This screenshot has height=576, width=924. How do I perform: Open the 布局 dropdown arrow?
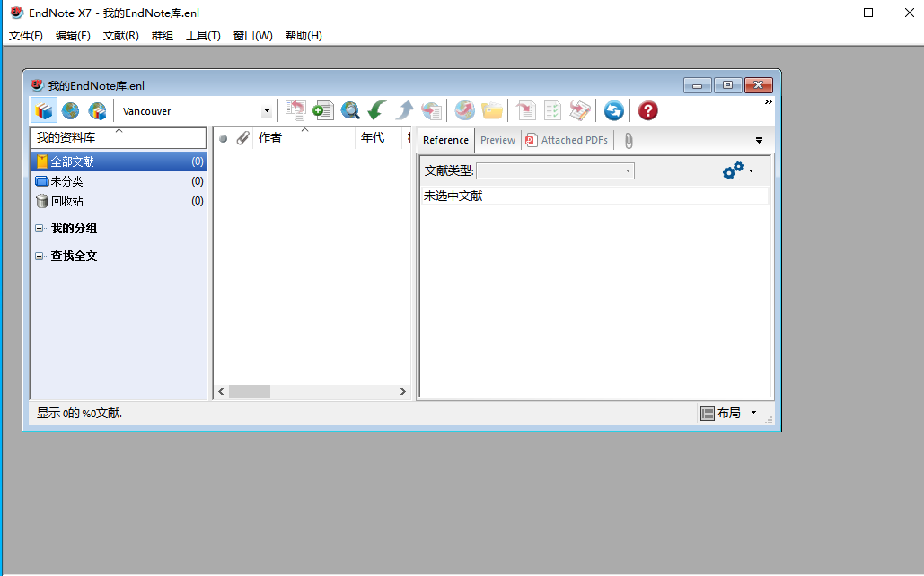(x=753, y=413)
